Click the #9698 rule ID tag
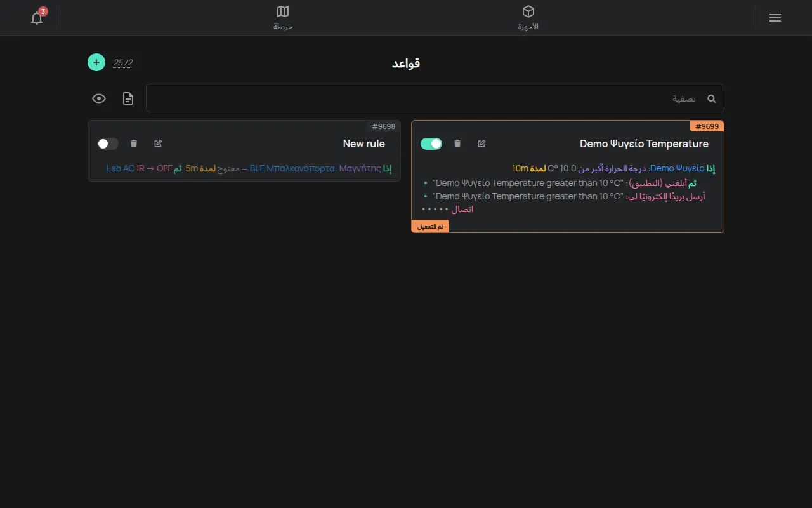Screen dimensions: 812x508 pos(383,126)
